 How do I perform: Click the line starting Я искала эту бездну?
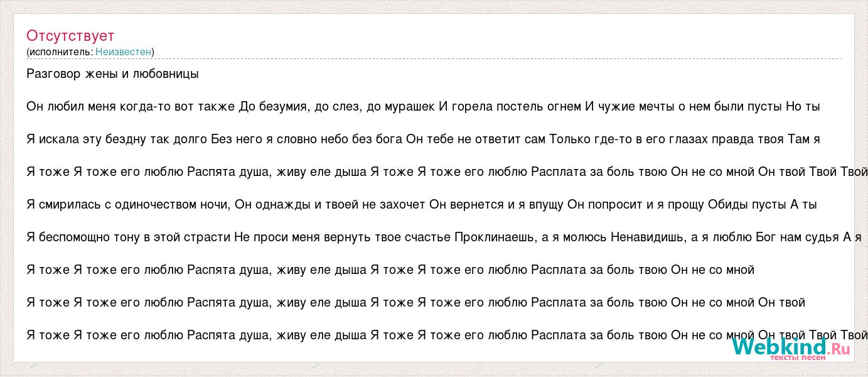(x=423, y=139)
